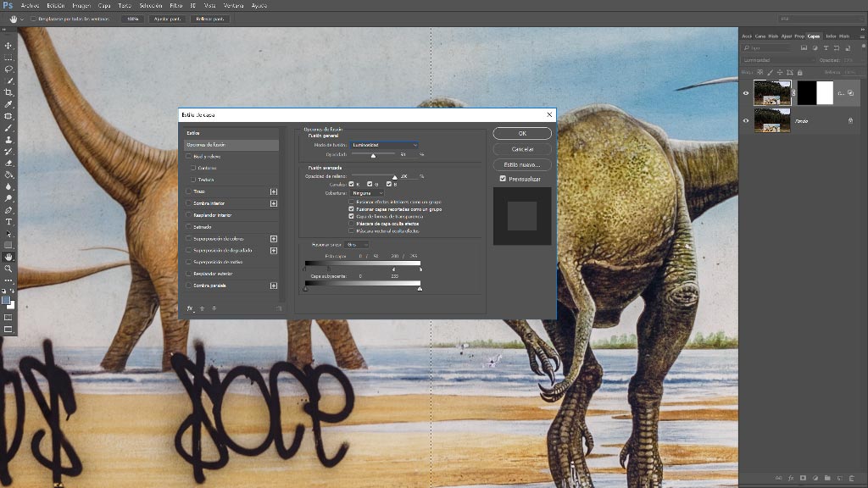
Task: Select the Zoom tool
Action: pyautogui.click(x=8, y=269)
